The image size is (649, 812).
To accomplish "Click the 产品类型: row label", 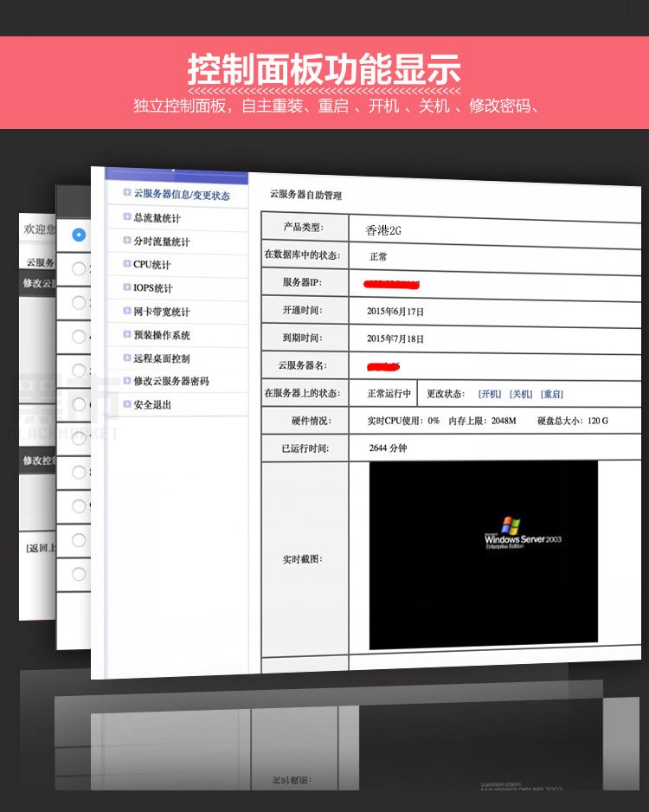I will [303, 228].
